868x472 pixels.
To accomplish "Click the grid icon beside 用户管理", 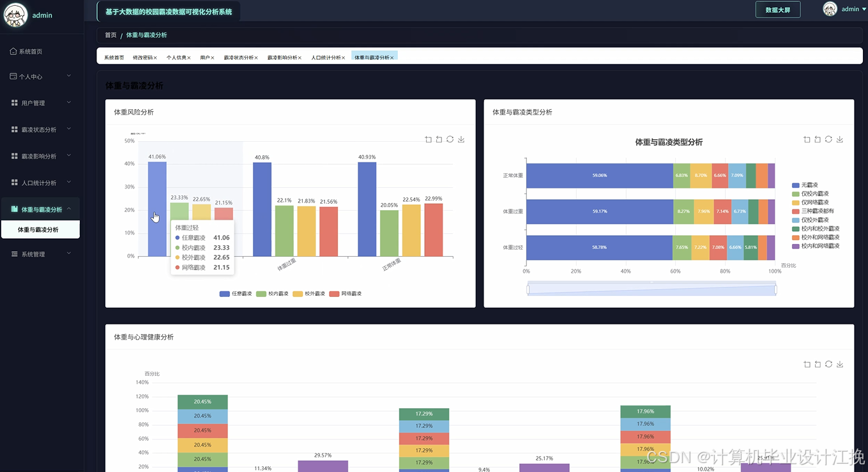I will pos(15,103).
